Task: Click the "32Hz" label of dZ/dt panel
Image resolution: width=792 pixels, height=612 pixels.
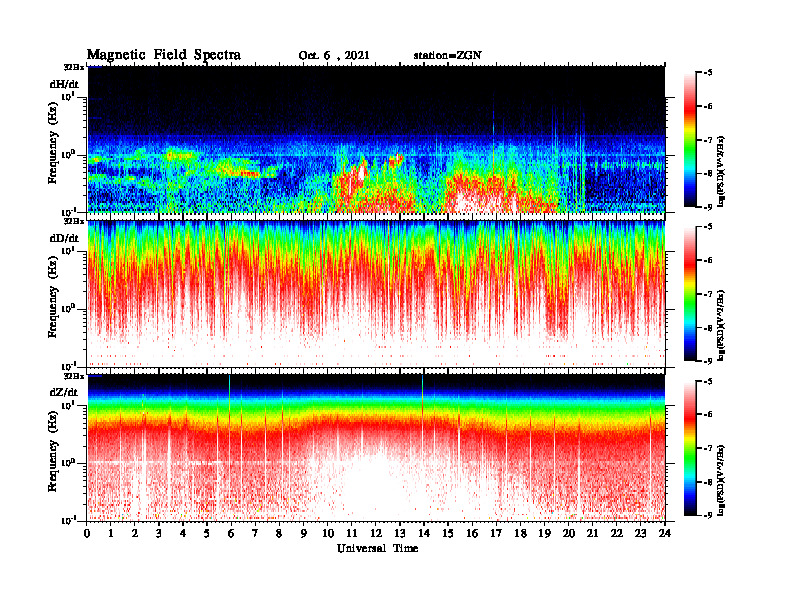Action: [x=74, y=376]
